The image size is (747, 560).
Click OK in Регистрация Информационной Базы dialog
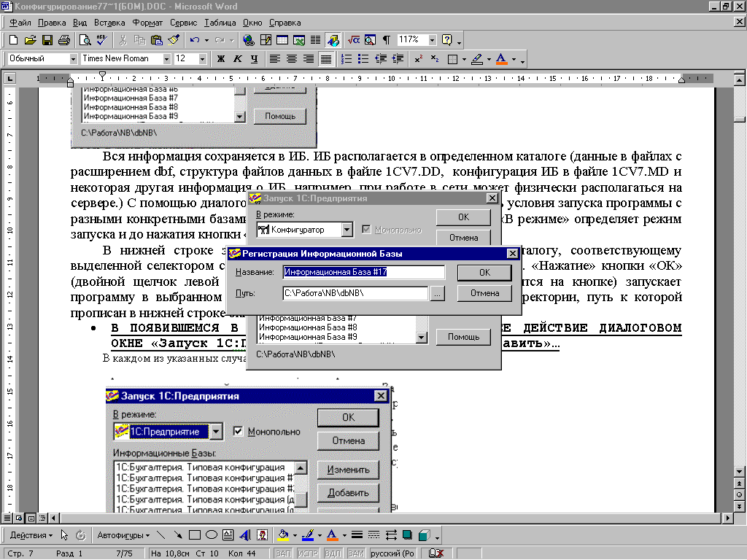click(484, 273)
